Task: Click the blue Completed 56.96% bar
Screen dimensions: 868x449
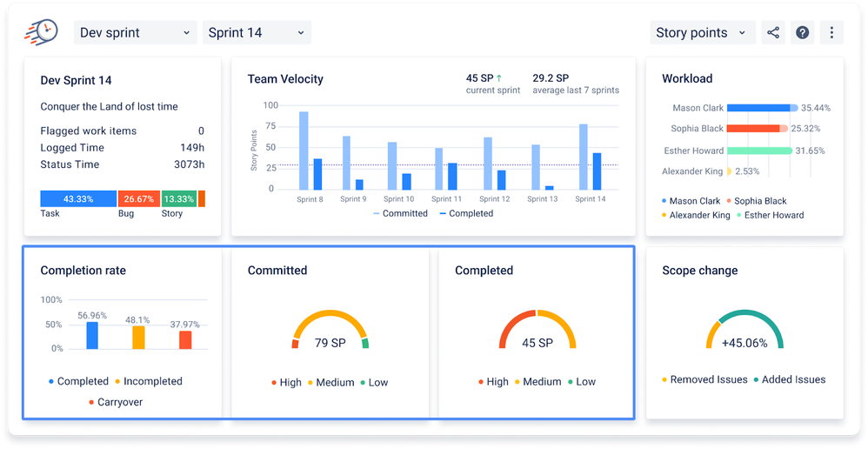Action: point(91,335)
